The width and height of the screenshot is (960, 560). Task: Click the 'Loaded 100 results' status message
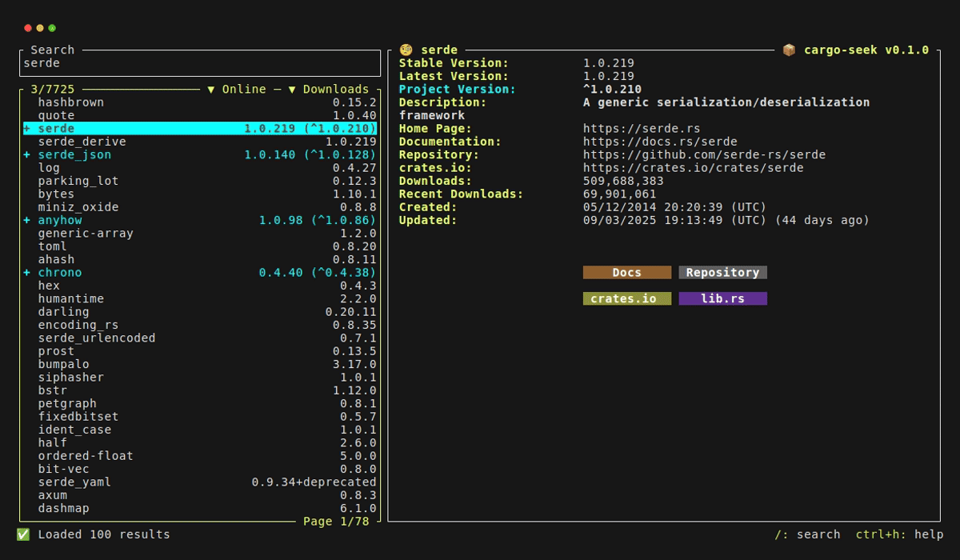pos(104,534)
